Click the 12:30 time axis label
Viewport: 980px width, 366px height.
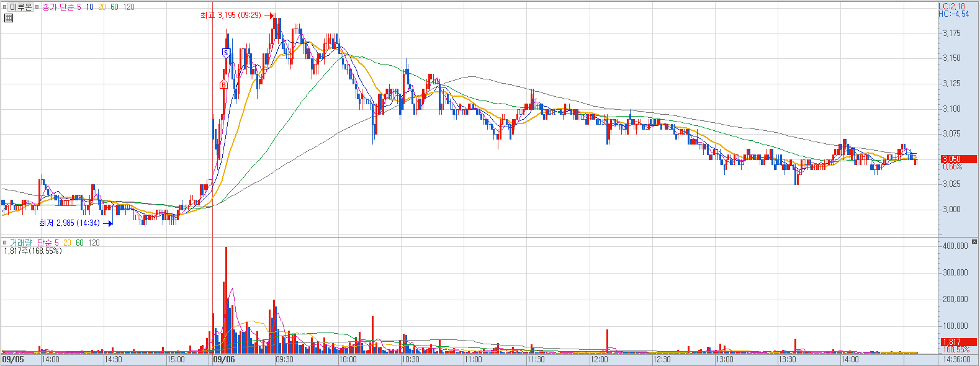click(662, 359)
